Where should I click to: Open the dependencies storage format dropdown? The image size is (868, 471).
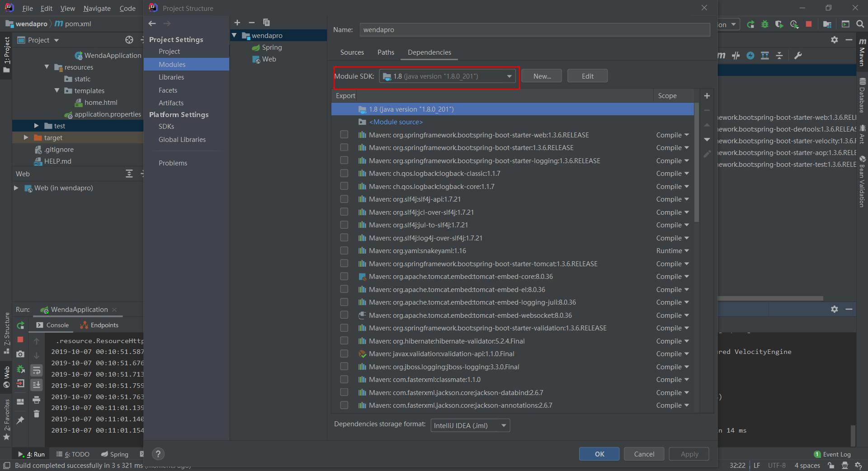click(x=470, y=425)
